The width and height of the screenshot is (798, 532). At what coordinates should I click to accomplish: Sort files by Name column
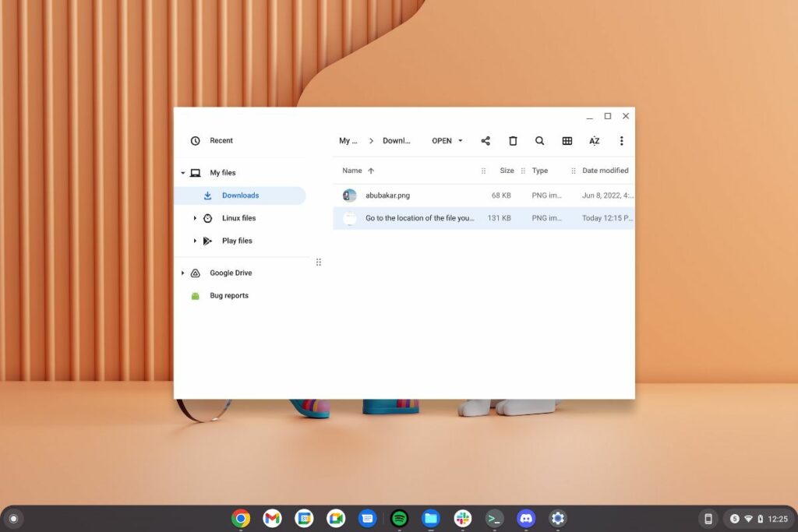[352, 171]
